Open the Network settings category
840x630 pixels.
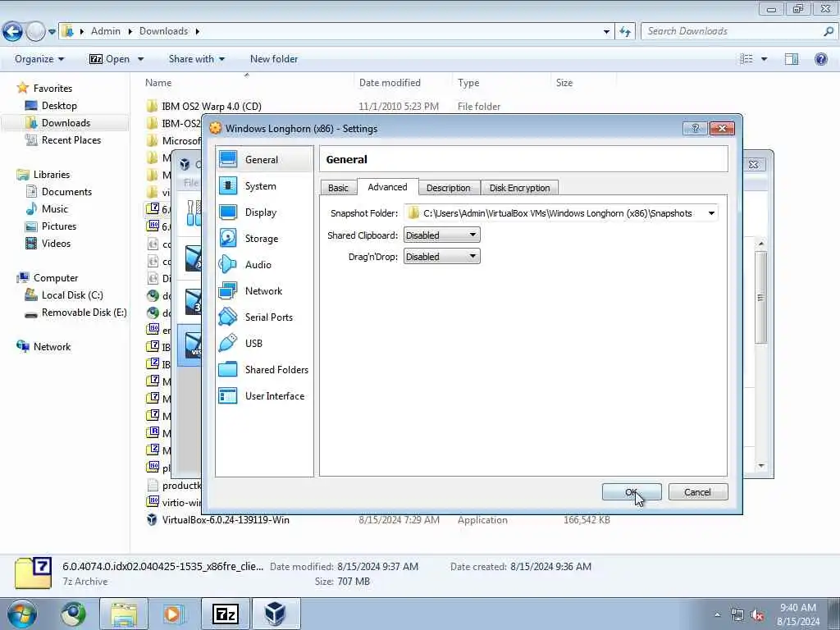coord(264,291)
